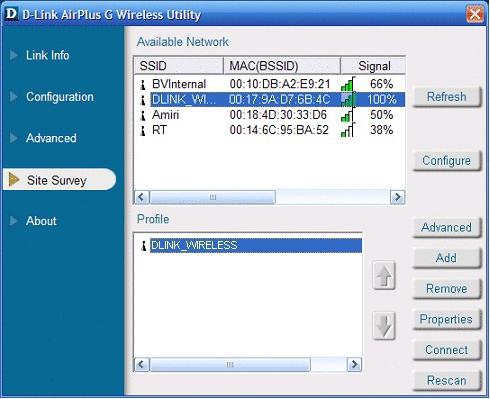Go to the Advanced sidebar section
The width and height of the screenshot is (490, 399).
coord(51,138)
